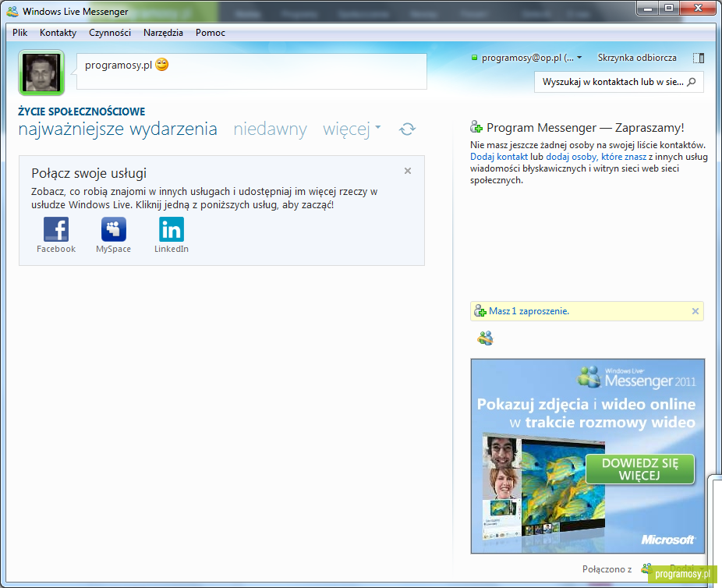Connect the Facebook service
Image resolution: width=722 pixels, height=588 pixels.
coord(56,235)
